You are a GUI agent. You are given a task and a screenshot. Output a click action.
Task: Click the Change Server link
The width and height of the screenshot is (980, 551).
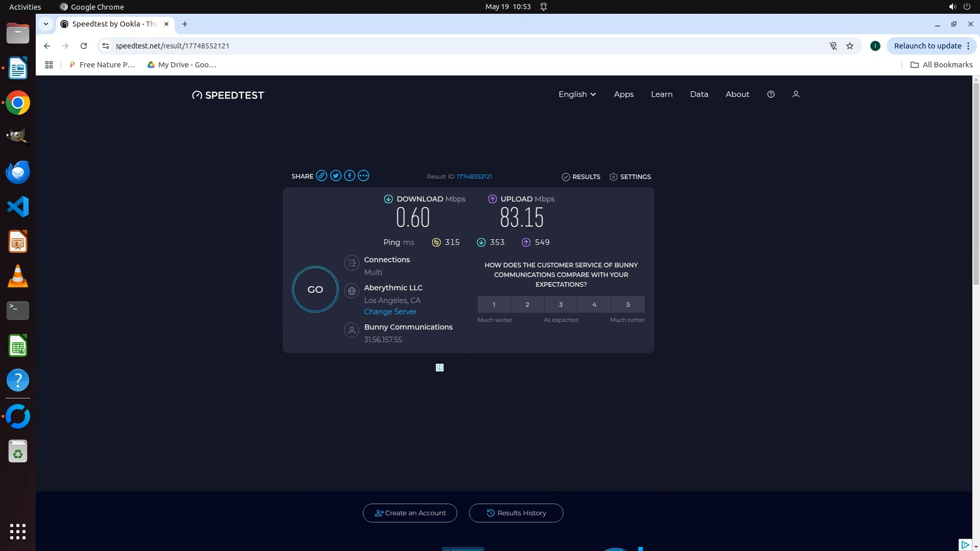click(390, 312)
